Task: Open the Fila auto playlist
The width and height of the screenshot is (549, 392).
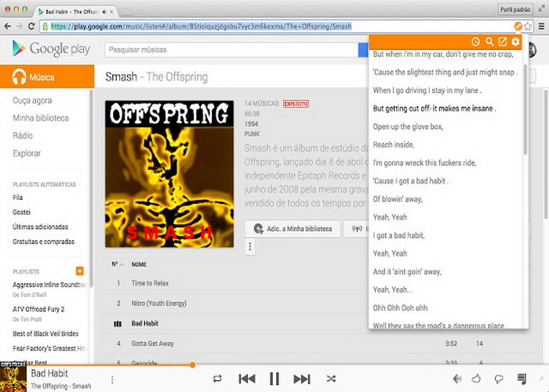Action: click(17, 198)
